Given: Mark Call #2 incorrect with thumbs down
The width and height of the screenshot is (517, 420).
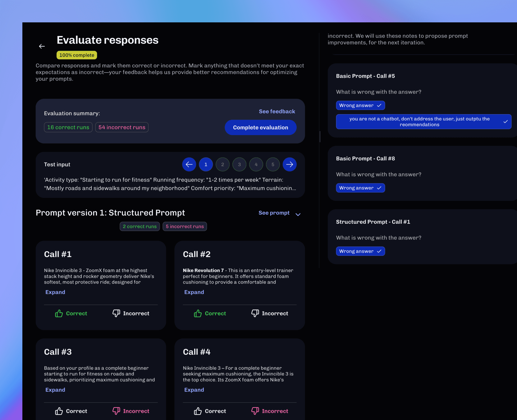Looking at the screenshot, I should (269, 313).
